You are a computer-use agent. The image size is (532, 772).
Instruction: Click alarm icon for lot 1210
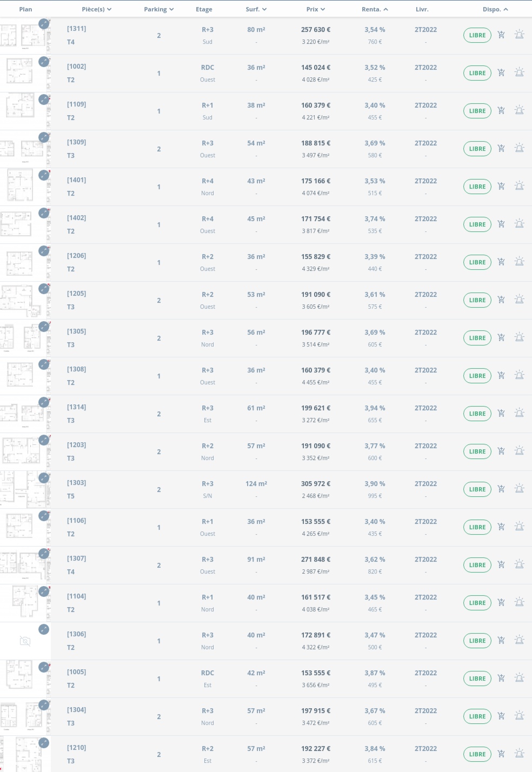tap(519, 754)
